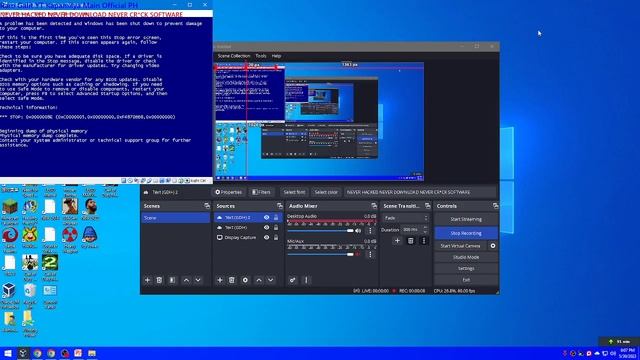This screenshot has width=640, height=360.
Task: Add a new scene with the plus icon
Action: 147,280
